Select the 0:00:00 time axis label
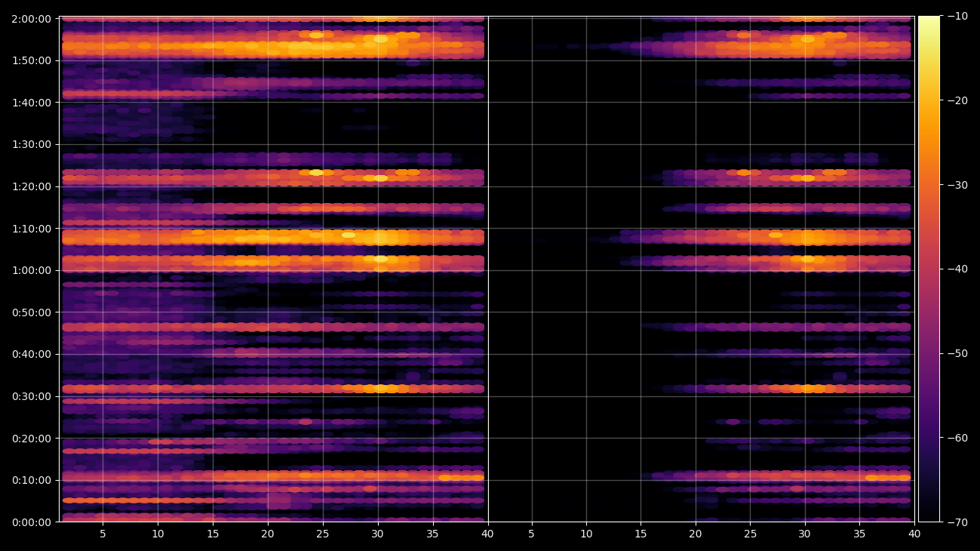 coord(31,522)
